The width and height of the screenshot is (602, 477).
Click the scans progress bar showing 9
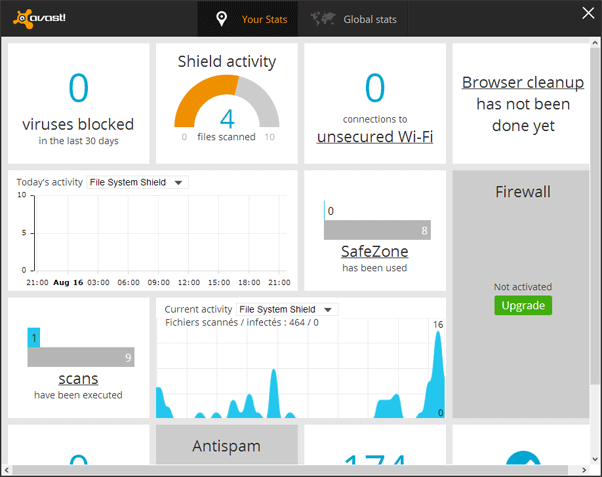tap(81, 357)
